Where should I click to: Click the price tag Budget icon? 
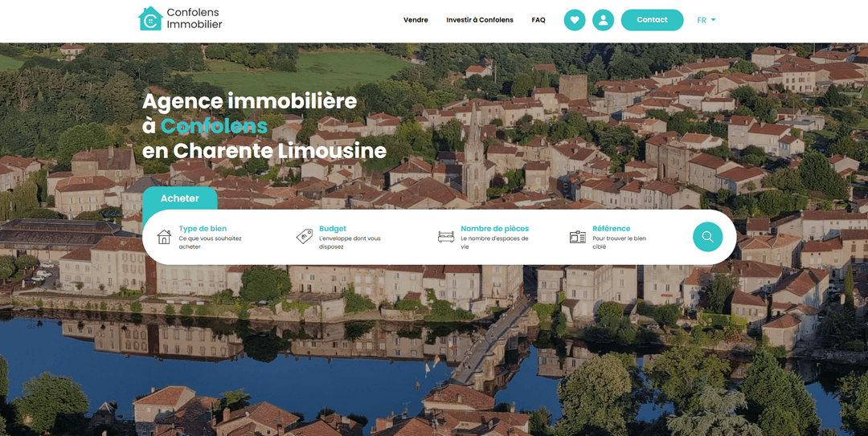coord(304,237)
